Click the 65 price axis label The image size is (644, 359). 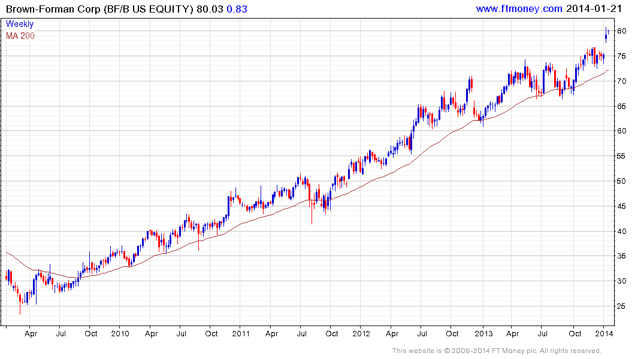coord(621,107)
